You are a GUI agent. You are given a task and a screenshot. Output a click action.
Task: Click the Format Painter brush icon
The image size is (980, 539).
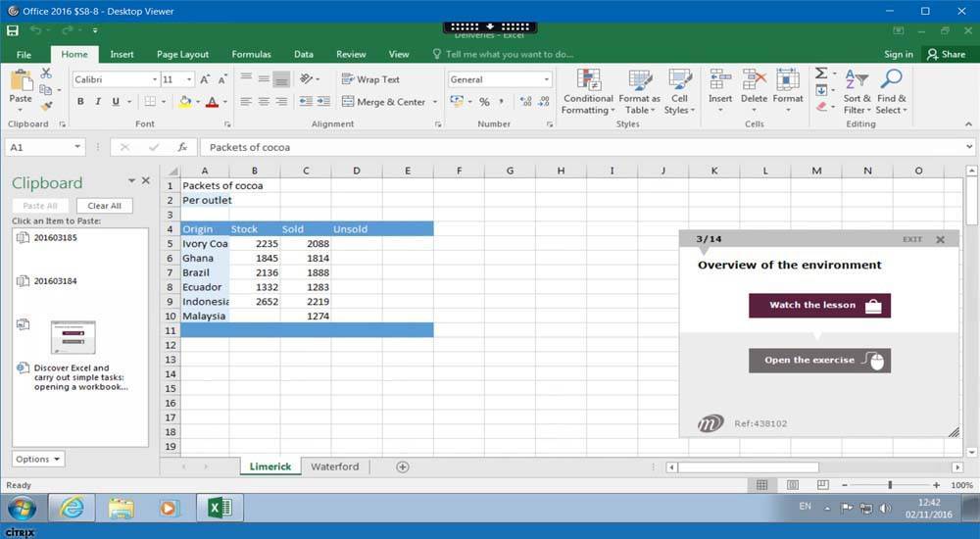coord(46,107)
